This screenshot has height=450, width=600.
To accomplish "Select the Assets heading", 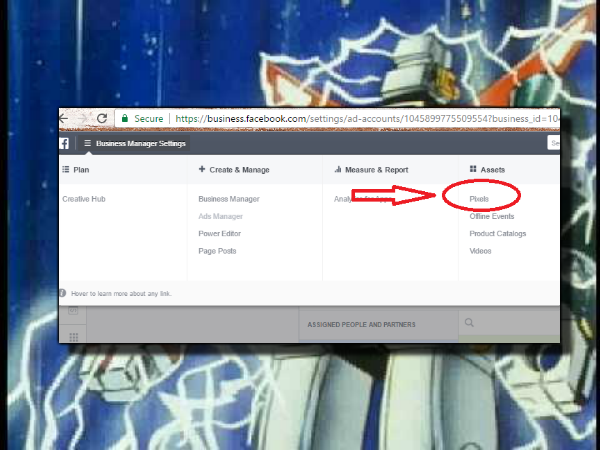I will point(492,170).
